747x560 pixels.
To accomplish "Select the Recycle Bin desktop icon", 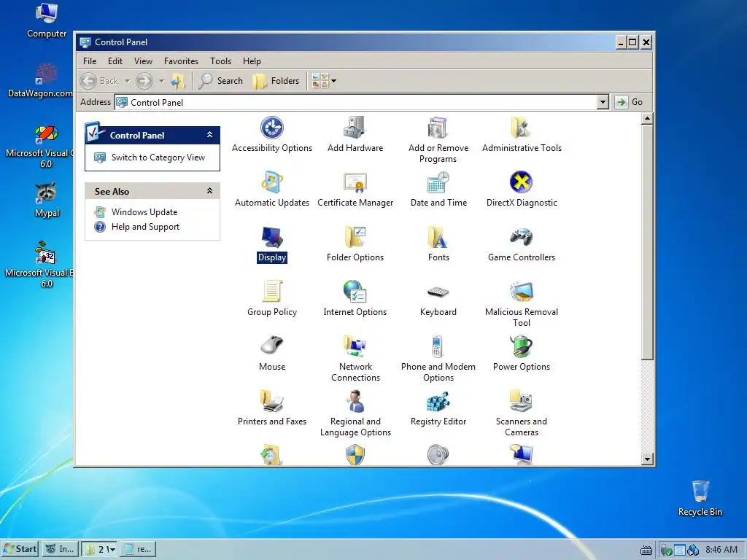I will (700, 499).
